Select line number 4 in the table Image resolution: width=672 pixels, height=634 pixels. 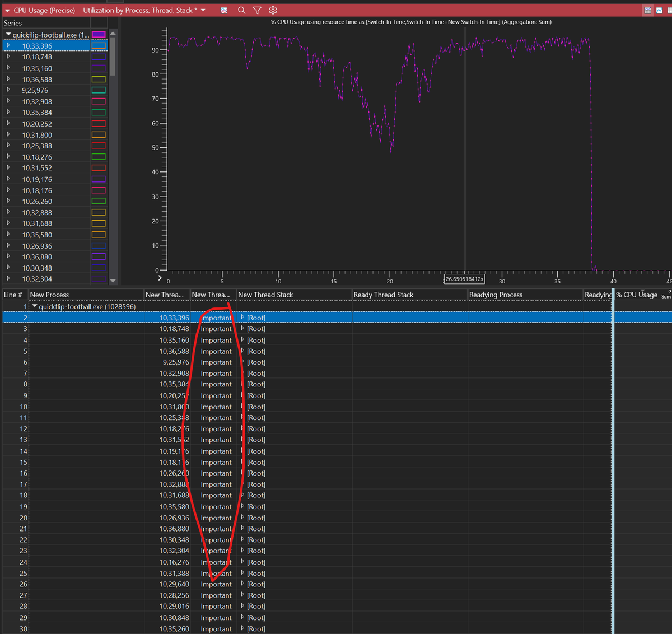click(25, 340)
